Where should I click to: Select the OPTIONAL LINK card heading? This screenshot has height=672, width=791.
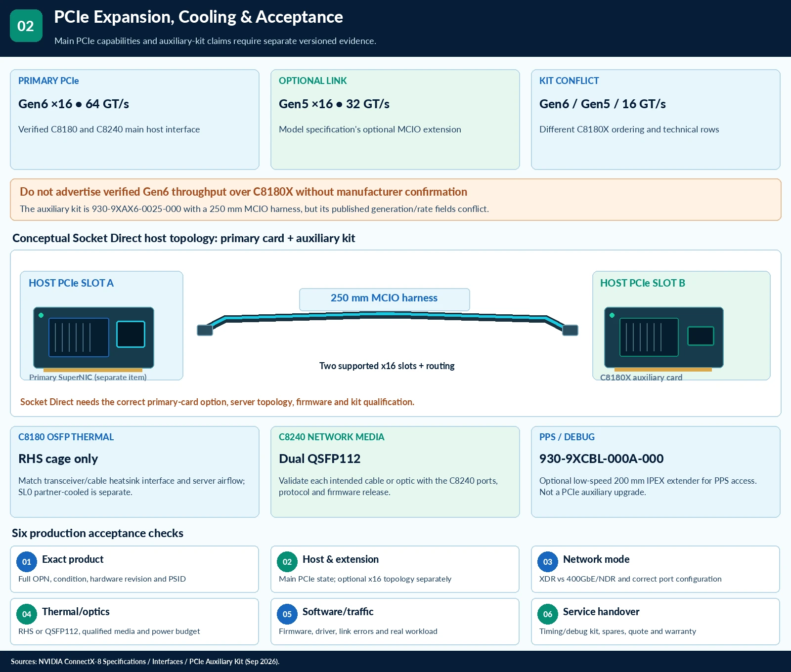(x=312, y=81)
